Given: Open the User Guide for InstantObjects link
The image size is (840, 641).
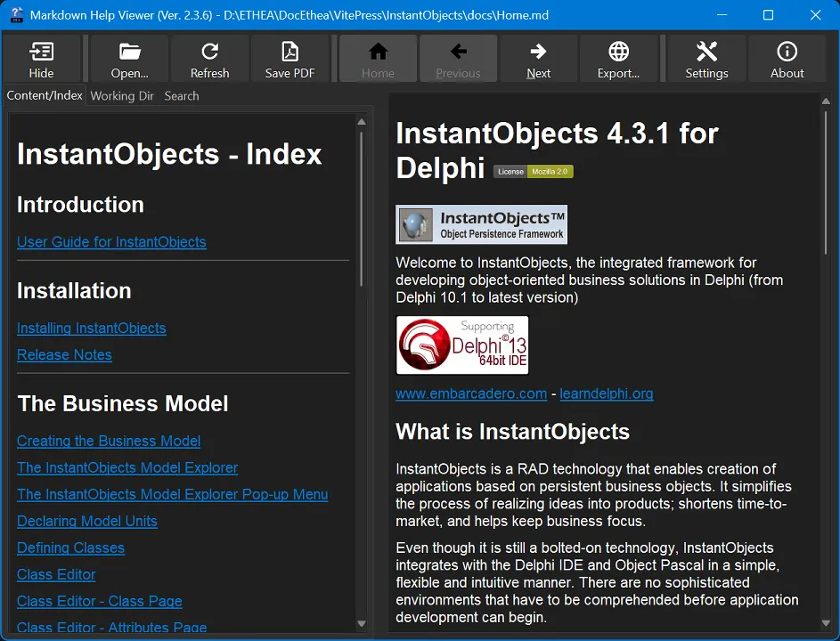Looking at the screenshot, I should click(x=111, y=242).
